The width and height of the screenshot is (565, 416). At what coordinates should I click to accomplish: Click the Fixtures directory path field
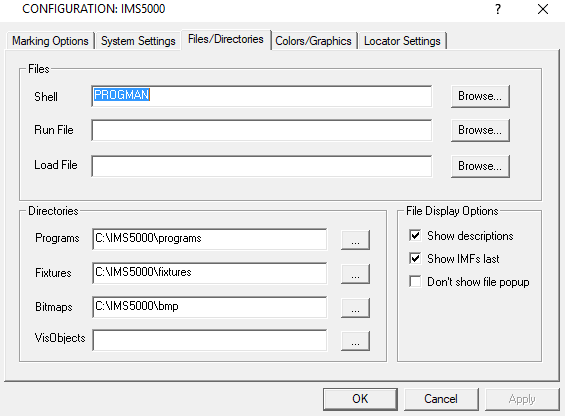[x=210, y=273]
